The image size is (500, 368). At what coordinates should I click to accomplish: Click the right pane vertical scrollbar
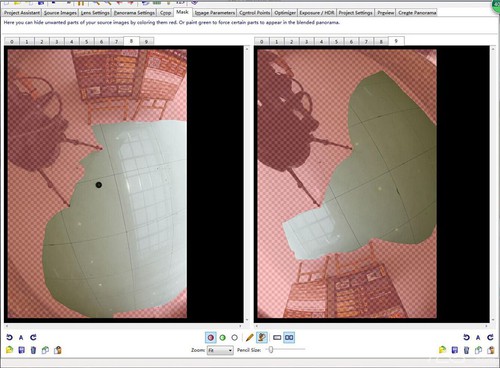click(x=493, y=184)
